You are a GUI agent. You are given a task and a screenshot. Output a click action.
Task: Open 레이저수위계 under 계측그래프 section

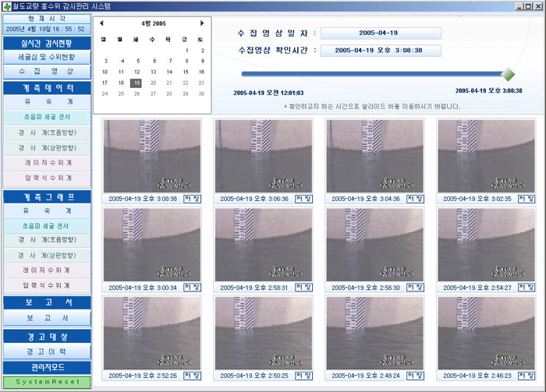click(46, 270)
